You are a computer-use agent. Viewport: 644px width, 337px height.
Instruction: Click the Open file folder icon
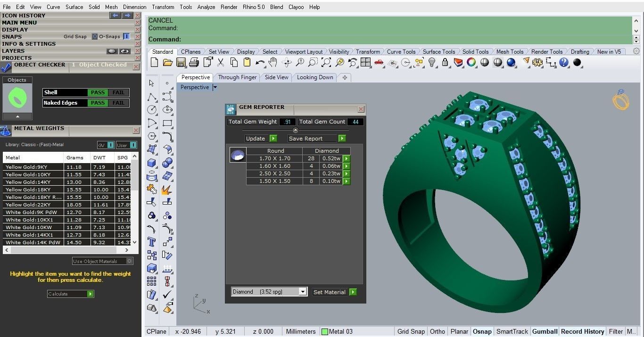pos(167,62)
